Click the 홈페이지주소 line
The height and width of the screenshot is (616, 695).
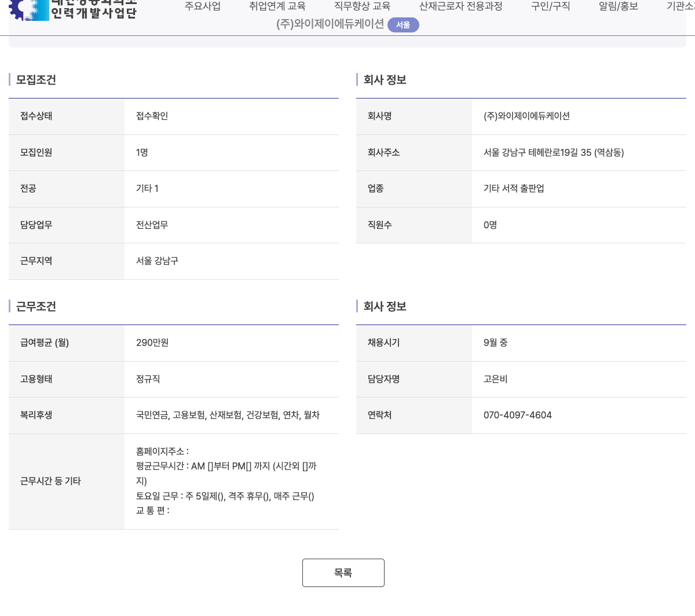tap(162, 451)
